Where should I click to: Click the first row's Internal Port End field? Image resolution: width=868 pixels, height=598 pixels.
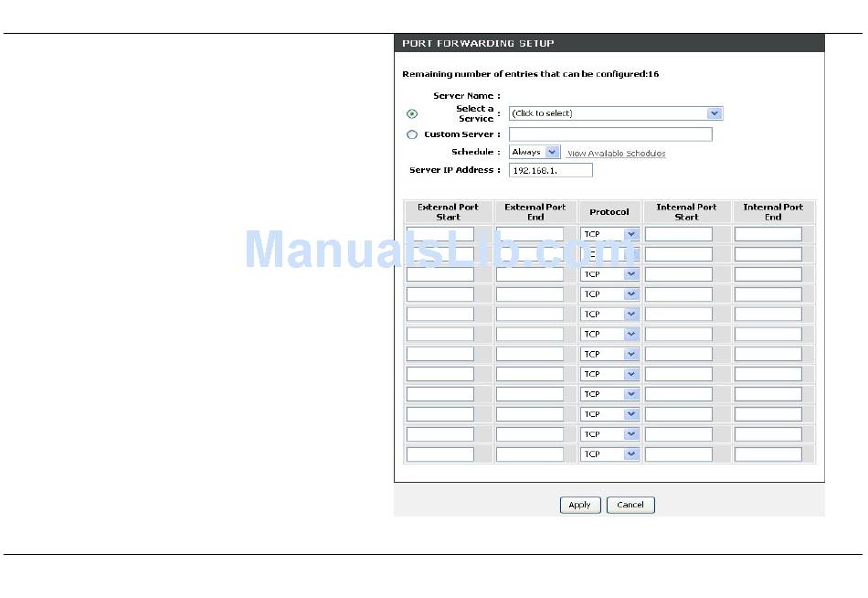(x=768, y=234)
